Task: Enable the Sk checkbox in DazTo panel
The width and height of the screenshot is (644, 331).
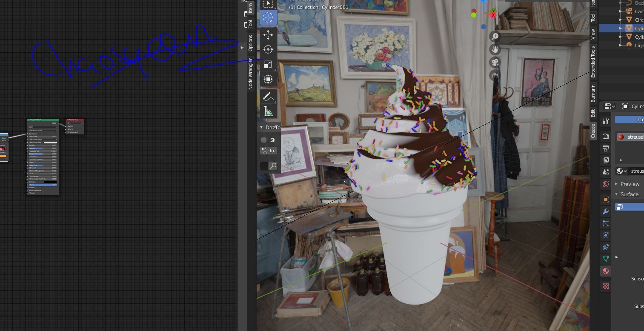Action: [x=264, y=140]
